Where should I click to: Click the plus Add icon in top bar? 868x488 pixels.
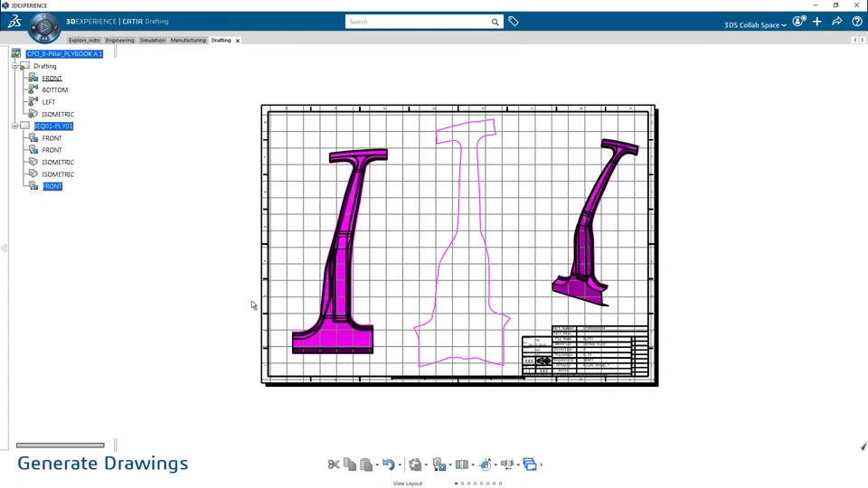coord(817,22)
